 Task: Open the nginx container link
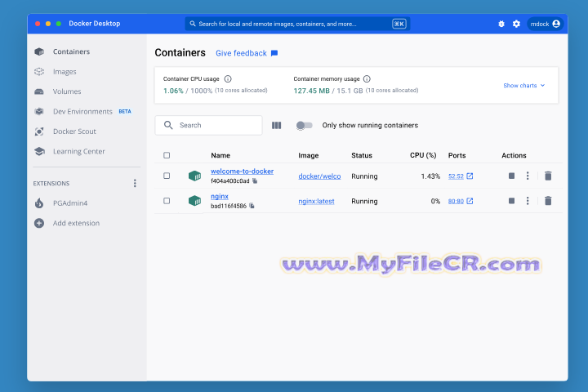tap(220, 196)
